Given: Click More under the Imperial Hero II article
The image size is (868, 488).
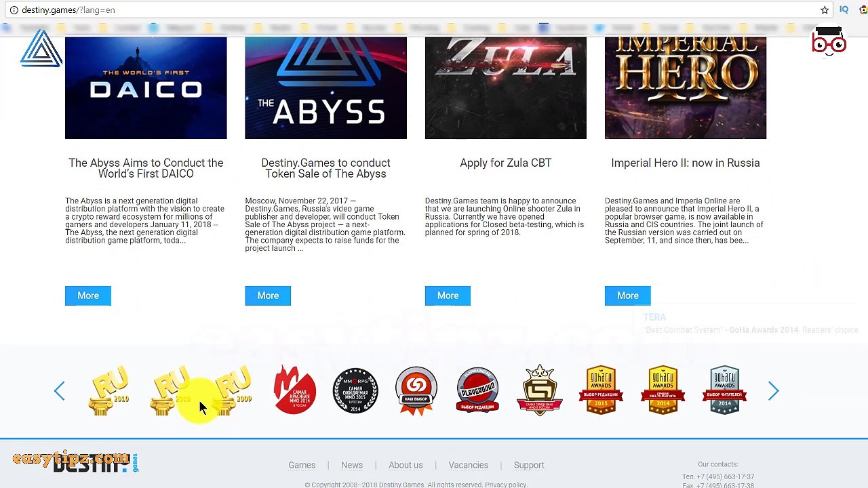Looking at the screenshot, I should pos(628,296).
